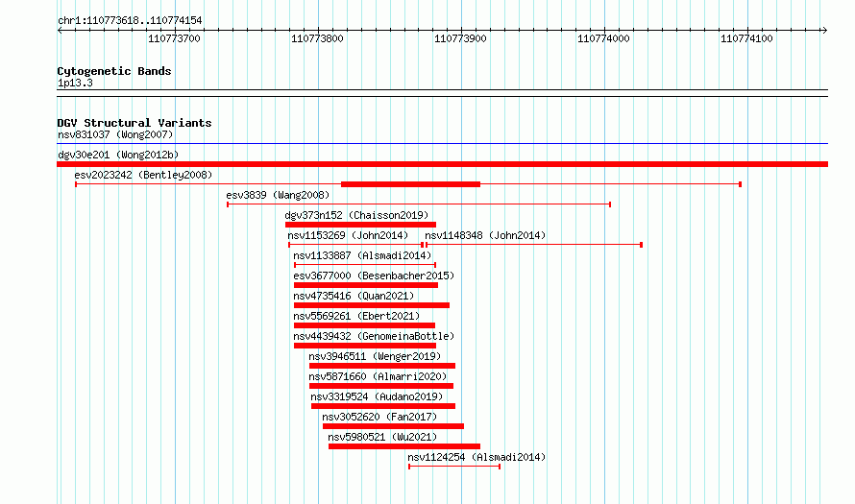The height and width of the screenshot is (504, 855).
Task: Click the thin span line under nsv1153269
Action: pos(355,245)
